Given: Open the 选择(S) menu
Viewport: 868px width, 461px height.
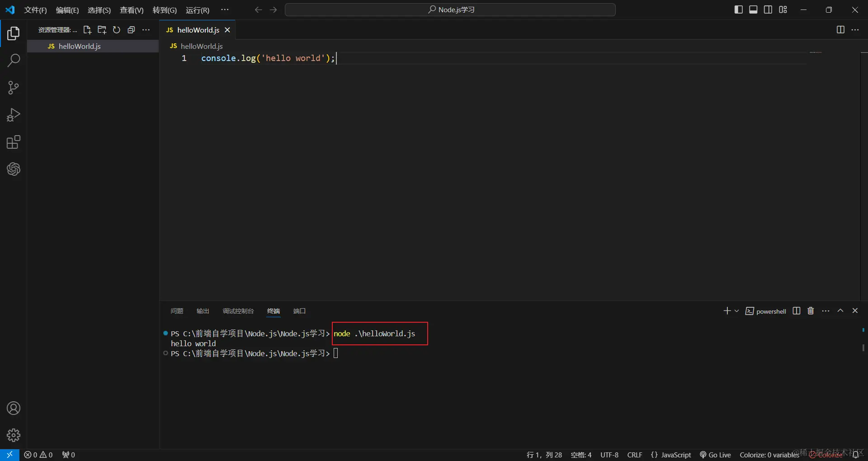Looking at the screenshot, I should coord(99,10).
